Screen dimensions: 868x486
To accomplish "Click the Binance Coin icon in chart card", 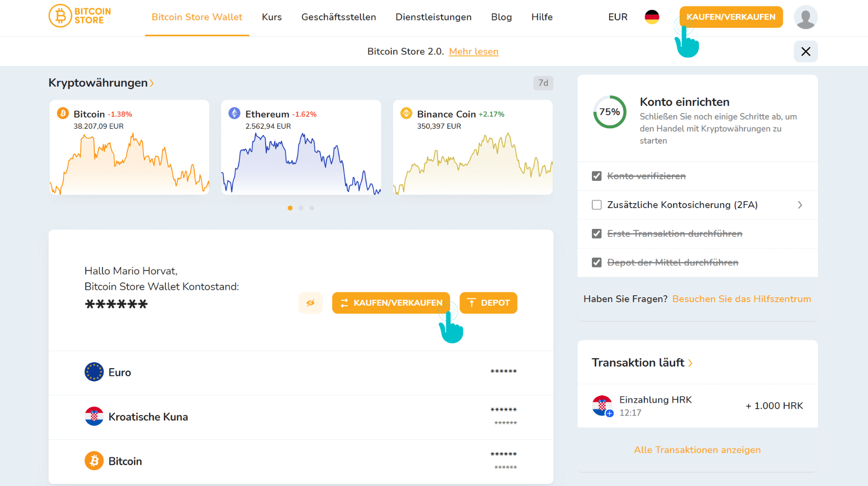I will [x=406, y=113].
